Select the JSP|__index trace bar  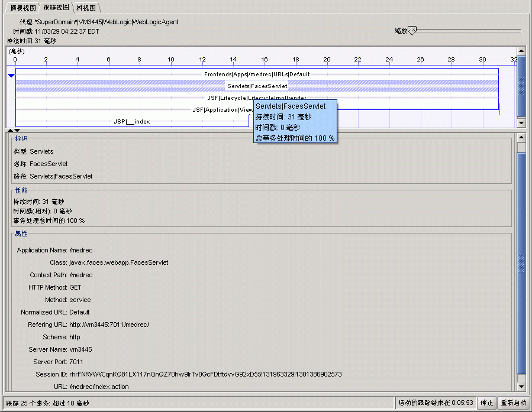132,122
